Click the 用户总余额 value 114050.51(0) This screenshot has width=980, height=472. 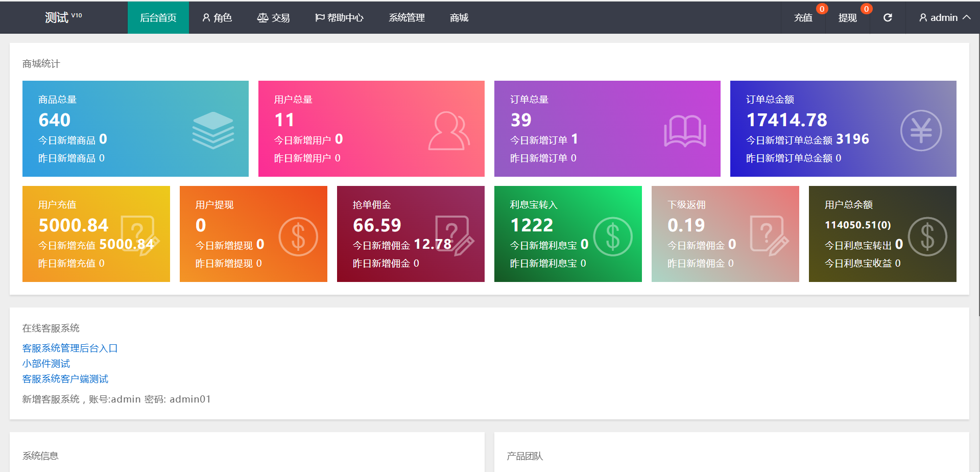tap(858, 225)
